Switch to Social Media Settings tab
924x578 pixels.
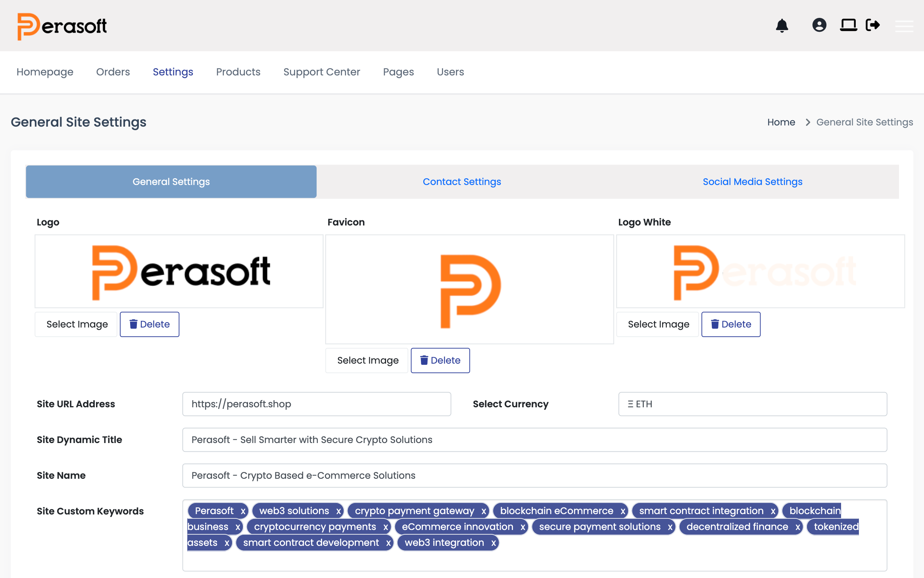(753, 182)
